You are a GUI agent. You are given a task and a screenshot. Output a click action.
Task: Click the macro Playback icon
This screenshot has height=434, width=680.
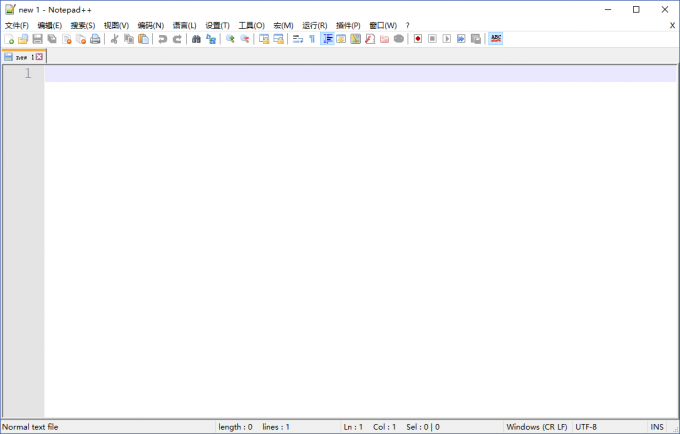tap(447, 39)
